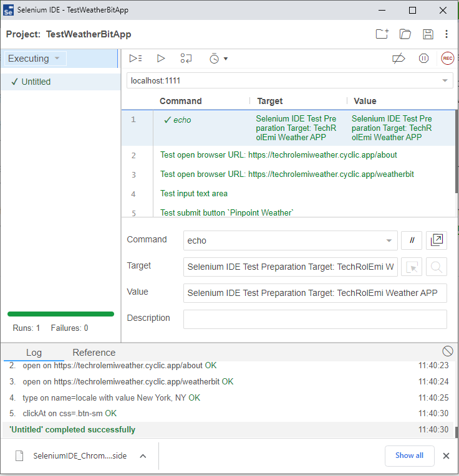Click log entry for clickAt css=.btn-sm

pos(228,414)
